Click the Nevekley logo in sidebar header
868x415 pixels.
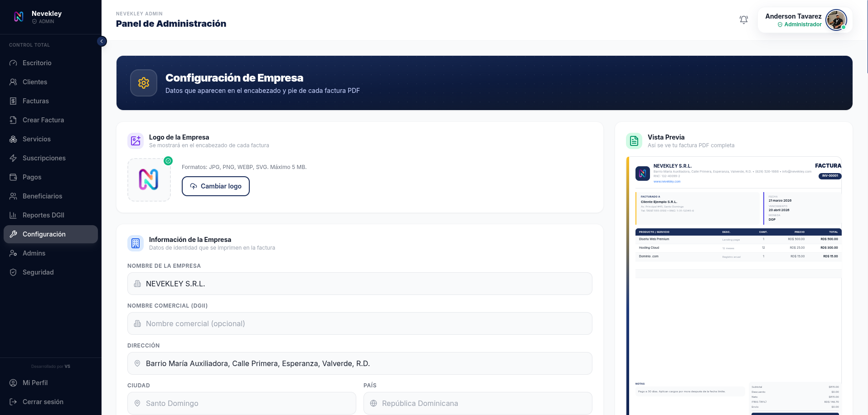pyautogui.click(x=19, y=17)
